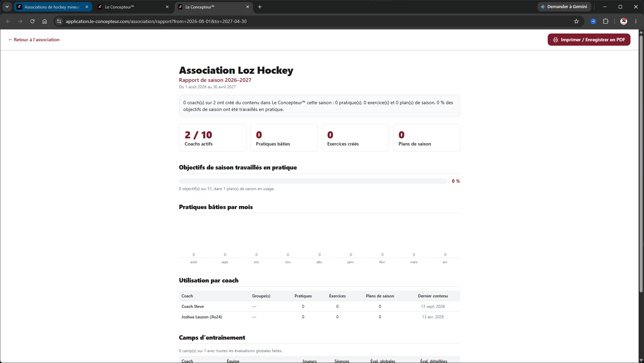Click the Camps d'entraînement section heading
Viewport: 644px width, 363px height.
[212, 338]
